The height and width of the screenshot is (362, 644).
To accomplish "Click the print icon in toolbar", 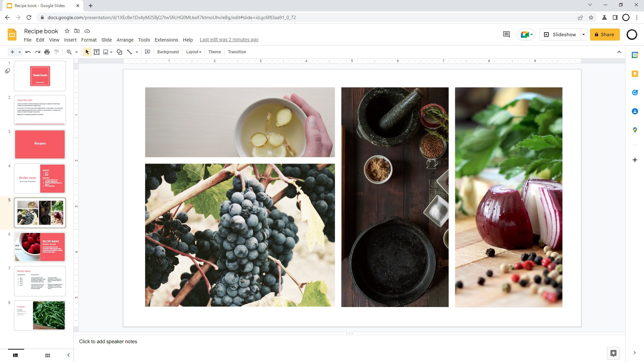I will 47,52.
